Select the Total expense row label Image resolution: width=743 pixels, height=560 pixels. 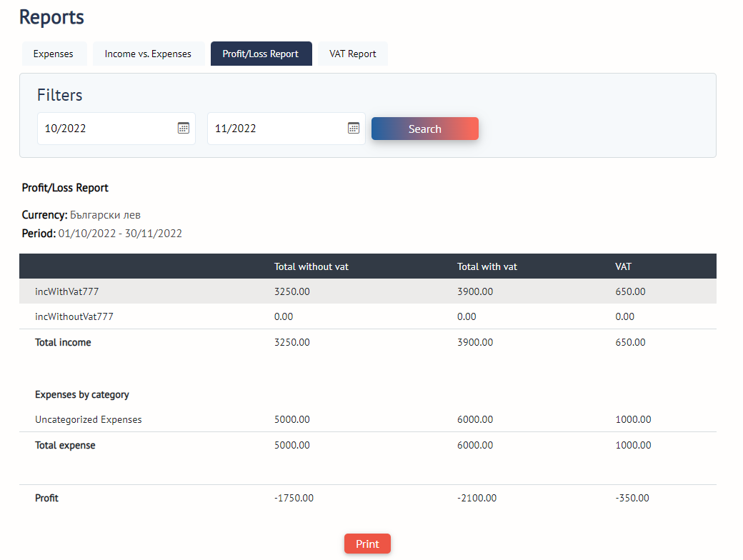(65, 445)
